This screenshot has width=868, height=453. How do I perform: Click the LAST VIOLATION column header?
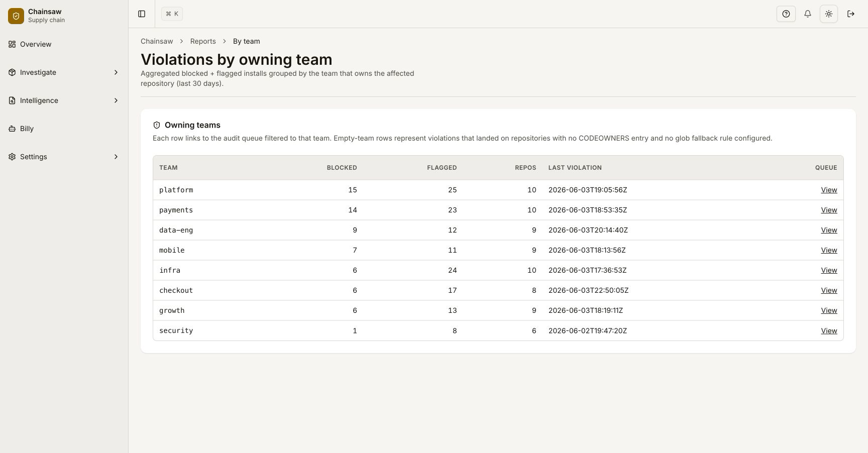pyautogui.click(x=575, y=168)
